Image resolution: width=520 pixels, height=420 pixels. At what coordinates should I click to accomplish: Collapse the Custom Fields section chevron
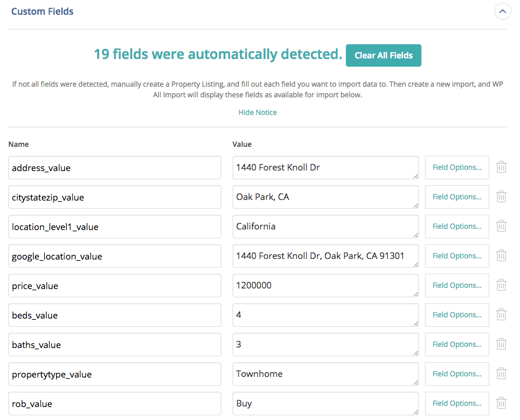(502, 11)
